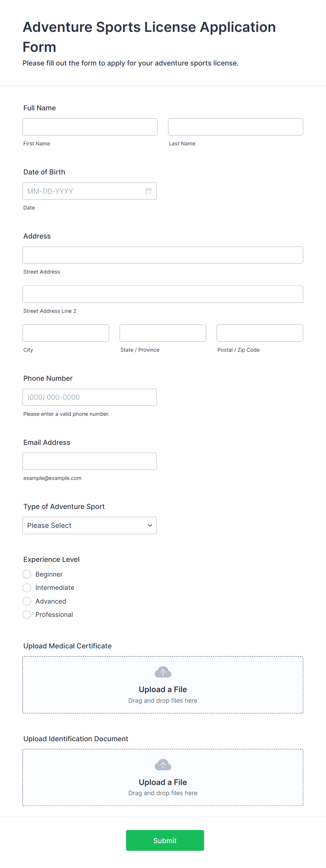Focus the Email Address field
Screen dimensions: 326x868
pyautogui.click(x=90, y=461)
